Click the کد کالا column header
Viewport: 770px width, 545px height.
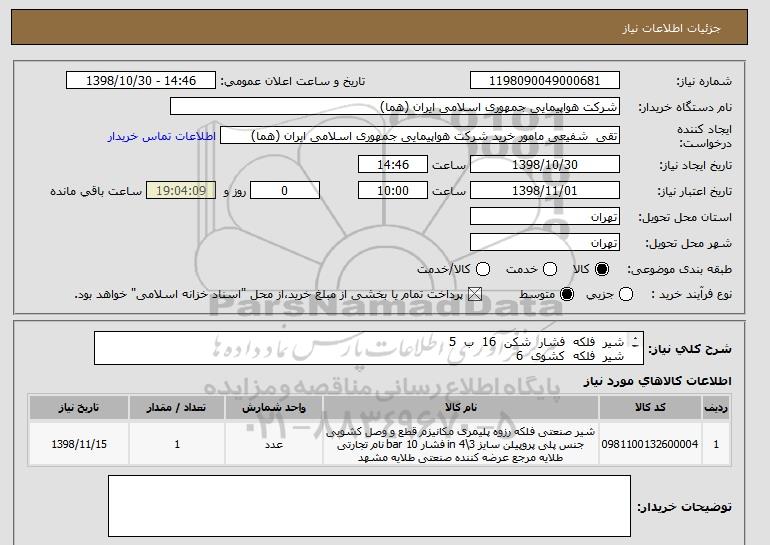tap(650, 408)
